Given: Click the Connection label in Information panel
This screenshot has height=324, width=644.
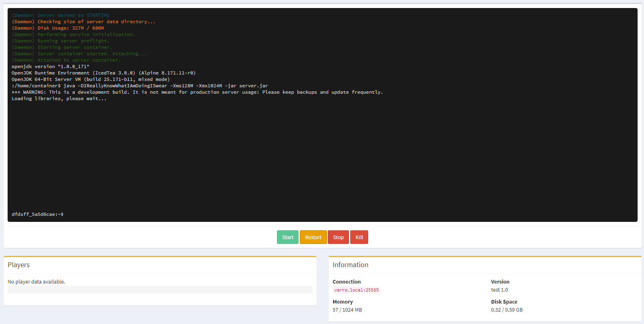Looking at the screenshot, I should tap(347, 282).
